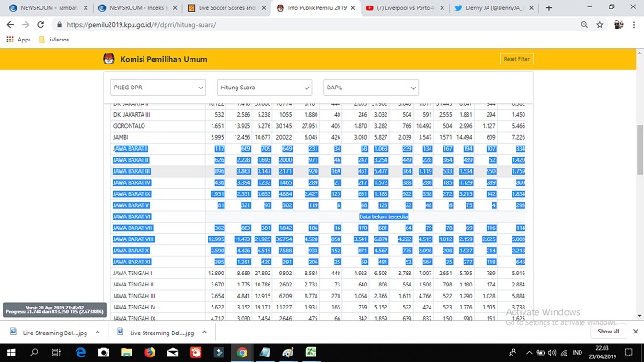This screenshot has height=362, width=644.
Task: Open the DAPIL dropdown
Action: pos(371,88)
